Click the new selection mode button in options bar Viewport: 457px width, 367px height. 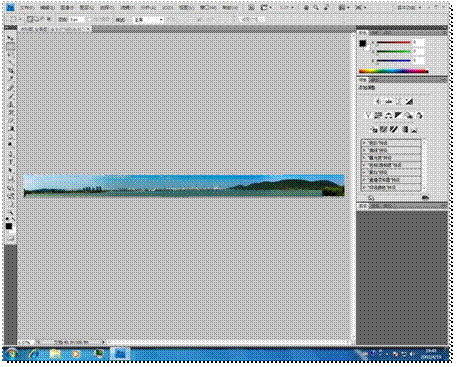[30, 20]
